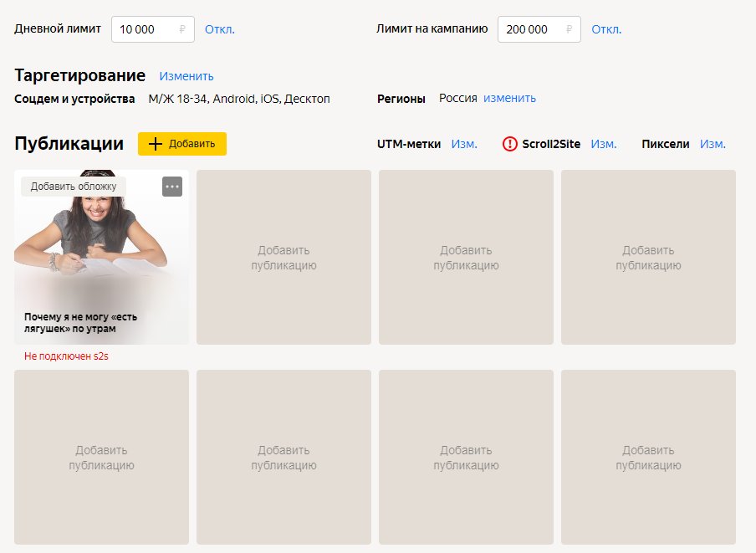This screenshot has width=756, height=553.
Task: Click Изменить next to Таргетирование
Action: [186, 76]
